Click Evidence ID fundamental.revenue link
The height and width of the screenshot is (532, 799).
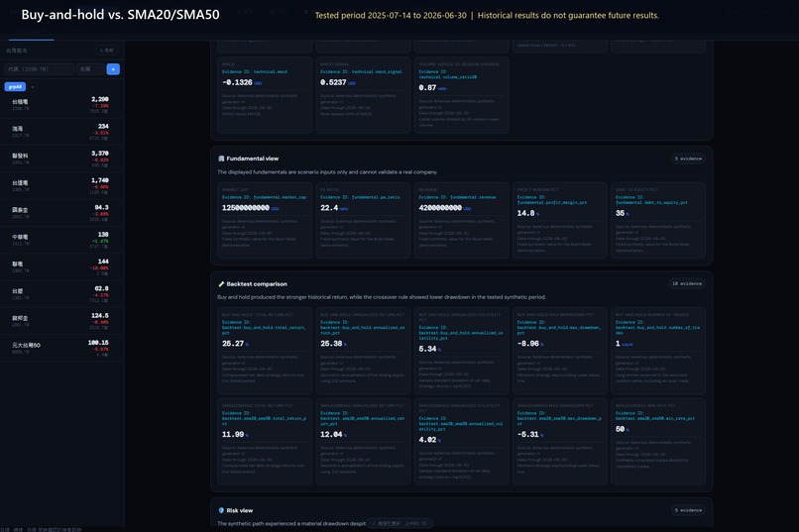[457, 197]
